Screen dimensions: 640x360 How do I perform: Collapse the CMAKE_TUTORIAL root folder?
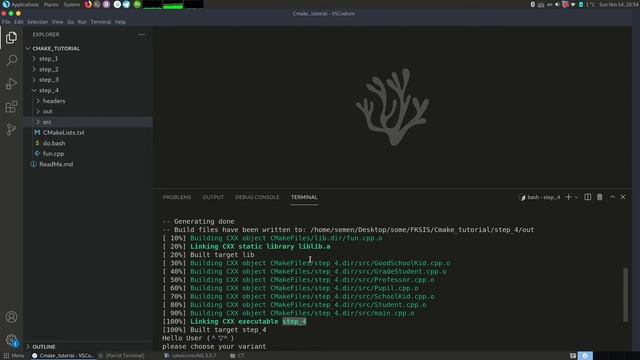[x=88, y=48]
